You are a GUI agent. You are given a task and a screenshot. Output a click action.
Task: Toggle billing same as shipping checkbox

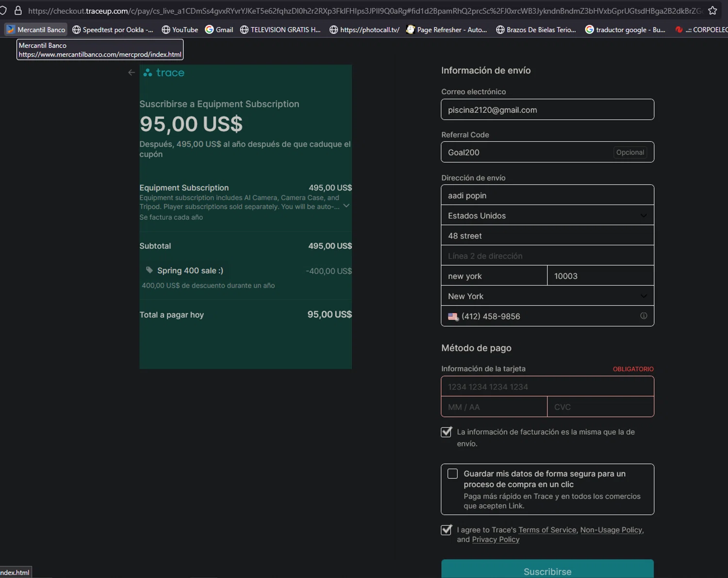point(447,432)
